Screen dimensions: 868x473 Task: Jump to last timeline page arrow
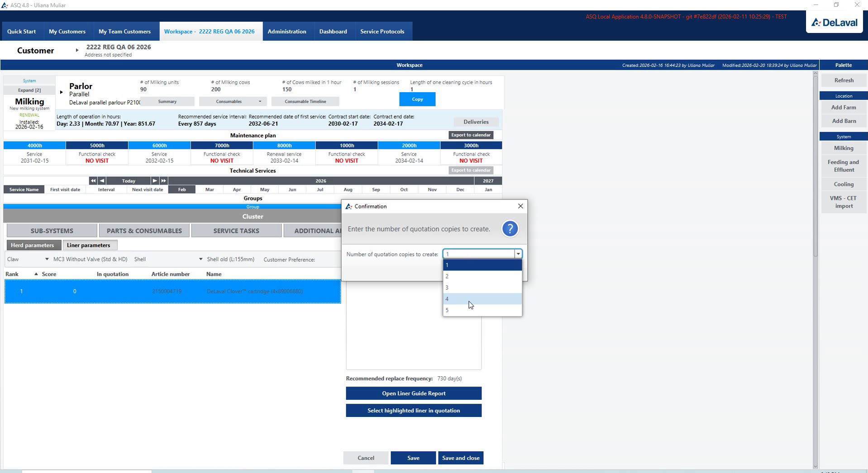pos(163,180)
